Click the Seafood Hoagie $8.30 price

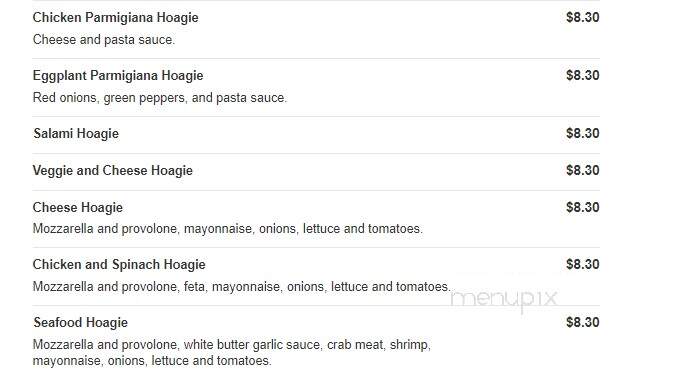tap(583, 322)
